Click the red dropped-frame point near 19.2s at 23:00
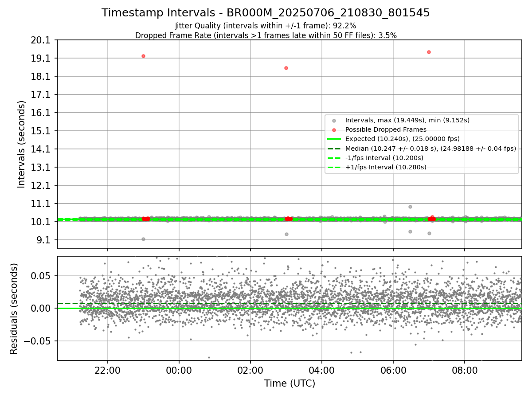Screen dimensions: 532x399 coord(143,56)
